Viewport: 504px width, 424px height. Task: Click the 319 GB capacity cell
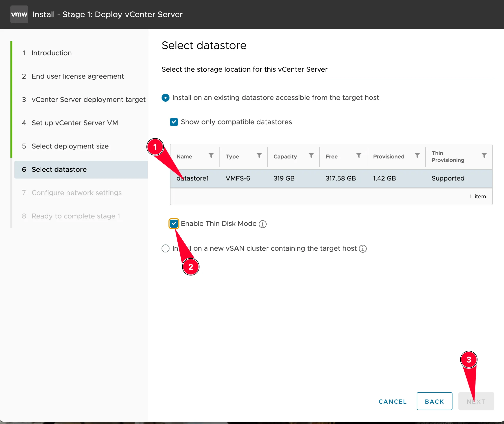[x=284, y=178]
